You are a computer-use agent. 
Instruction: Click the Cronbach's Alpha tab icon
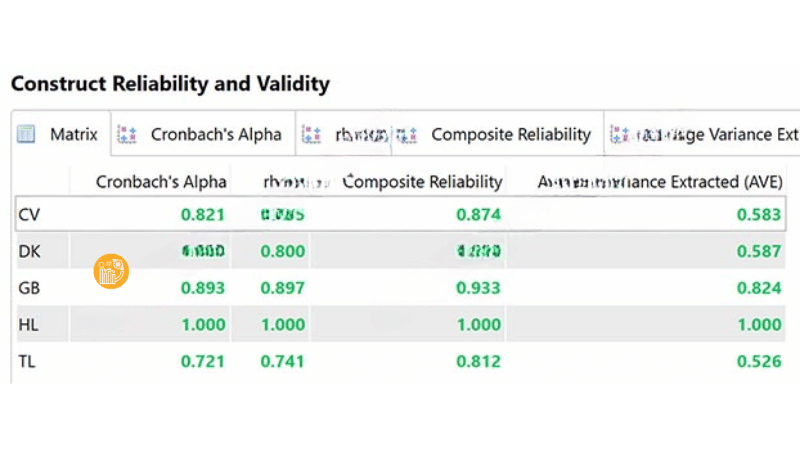click(127, 134)
